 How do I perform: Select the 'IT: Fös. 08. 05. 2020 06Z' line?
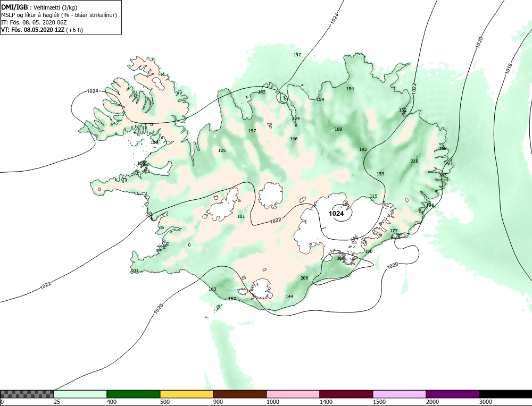point(34,22)
